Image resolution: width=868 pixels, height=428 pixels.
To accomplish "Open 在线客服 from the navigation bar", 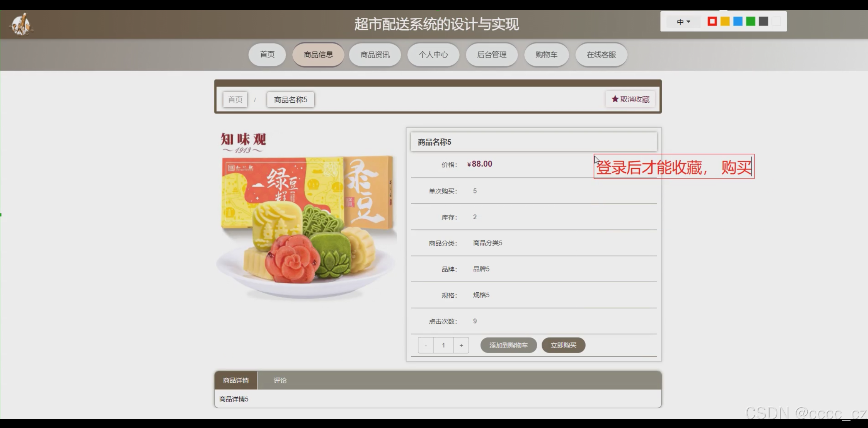I will 601,55.
